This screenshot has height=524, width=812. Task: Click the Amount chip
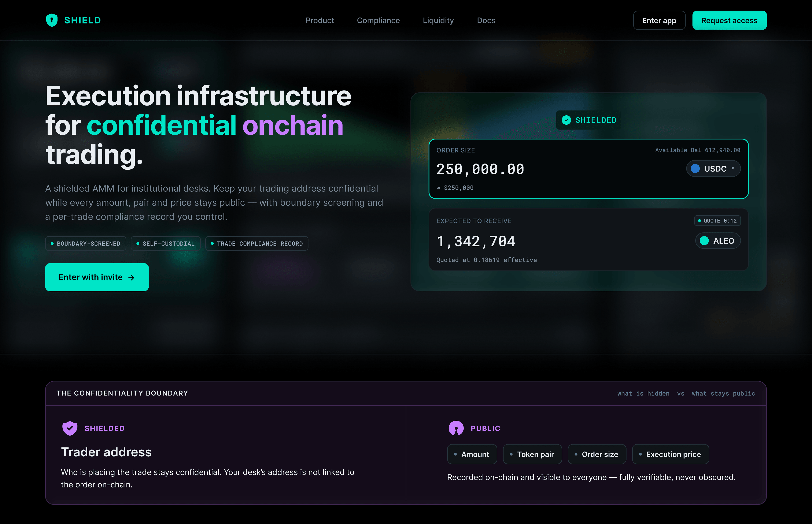(x=472, y=454)
